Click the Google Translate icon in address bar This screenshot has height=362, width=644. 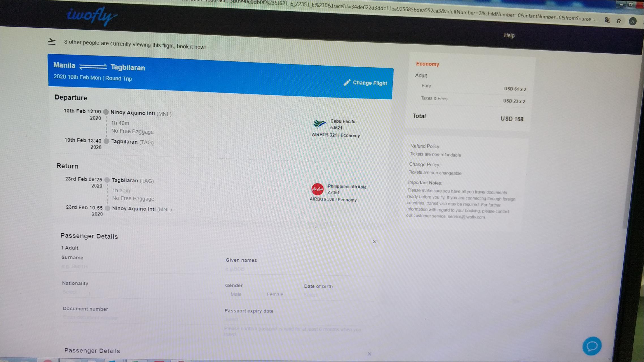607,20
